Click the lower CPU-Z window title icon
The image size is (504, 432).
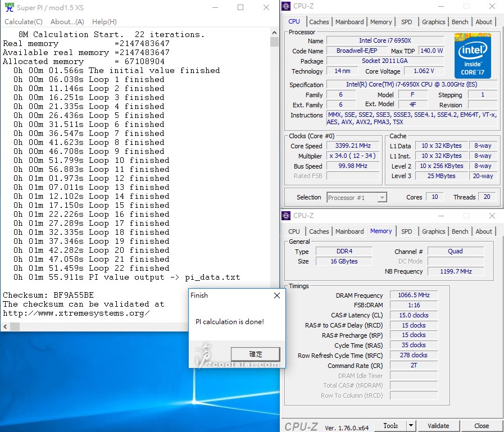point(286,216)
